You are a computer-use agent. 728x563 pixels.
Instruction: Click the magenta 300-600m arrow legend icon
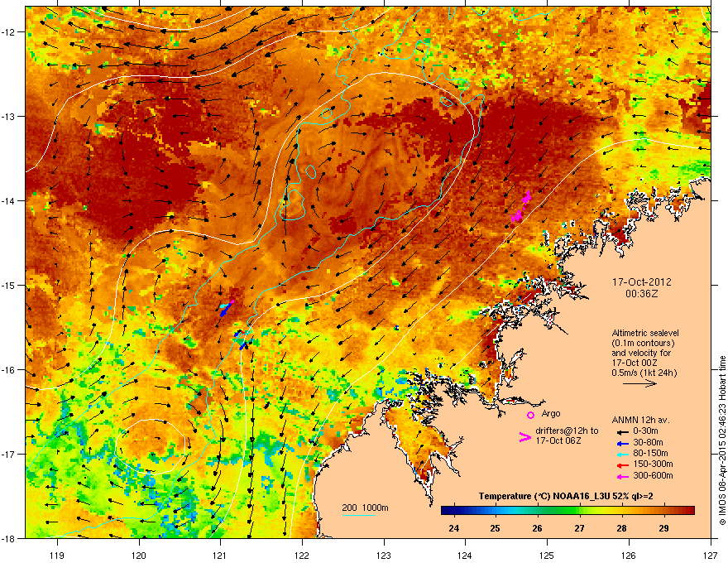[622, 476]
